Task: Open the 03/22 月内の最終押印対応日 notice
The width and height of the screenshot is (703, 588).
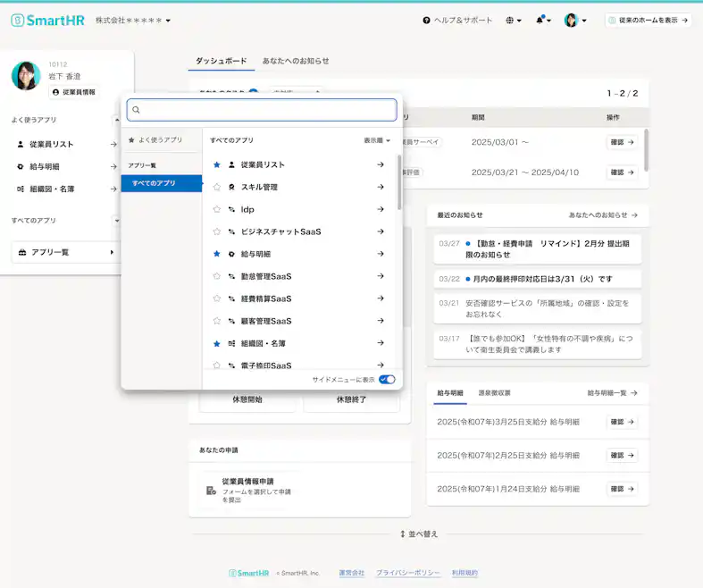Action: coord(537,279)
